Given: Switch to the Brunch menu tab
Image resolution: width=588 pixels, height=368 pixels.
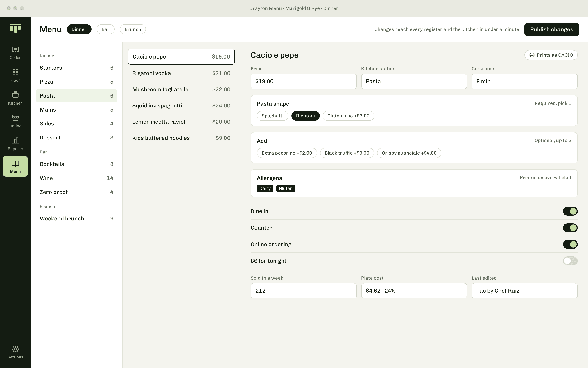Looking at the screenshot, I should (133, 29).
